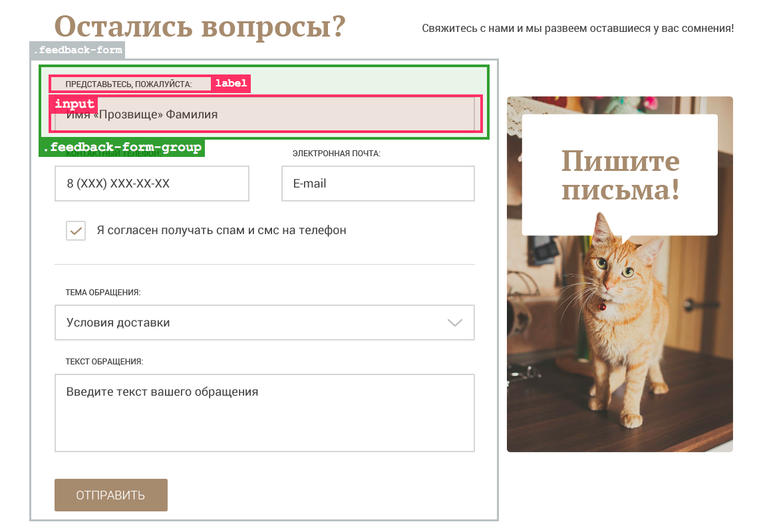Screen dimensions: 765x532
Task: Click the chevron arrow in the topic select
Action: coord(454,323)
